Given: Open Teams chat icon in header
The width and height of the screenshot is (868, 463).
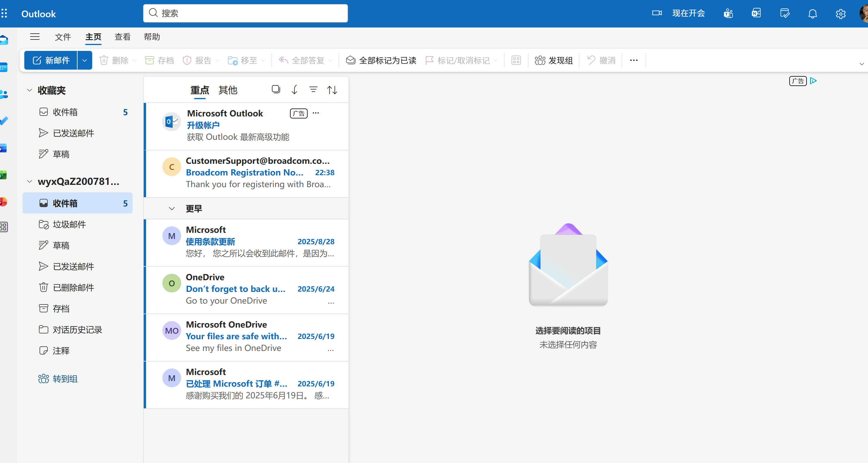Looking at the screenshot, I should 728,13.
